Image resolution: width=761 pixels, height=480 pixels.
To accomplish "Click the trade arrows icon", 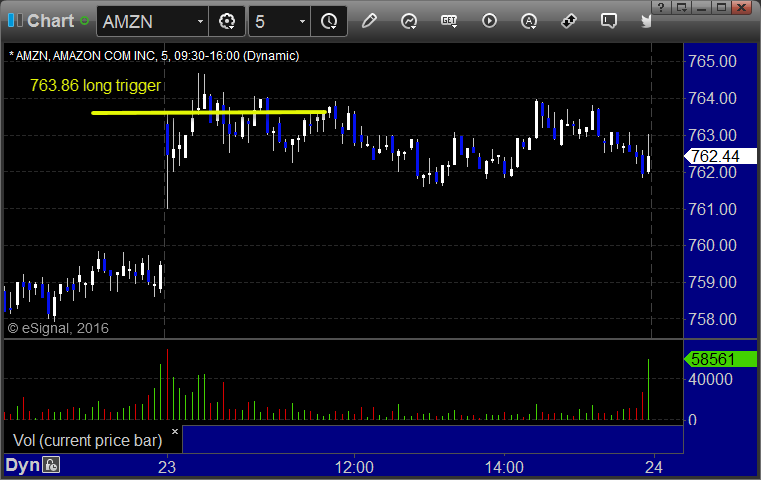I will [569, 21].
